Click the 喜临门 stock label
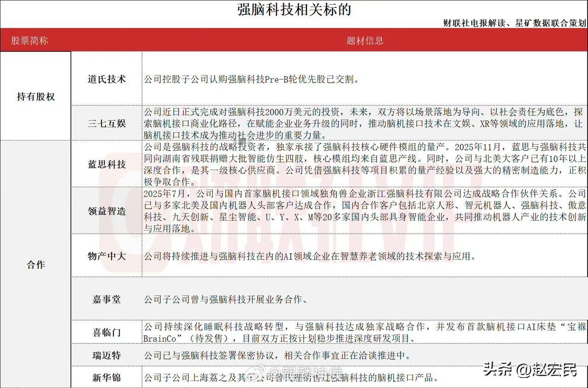Screen dimensions: 588x388 point(107,332)
